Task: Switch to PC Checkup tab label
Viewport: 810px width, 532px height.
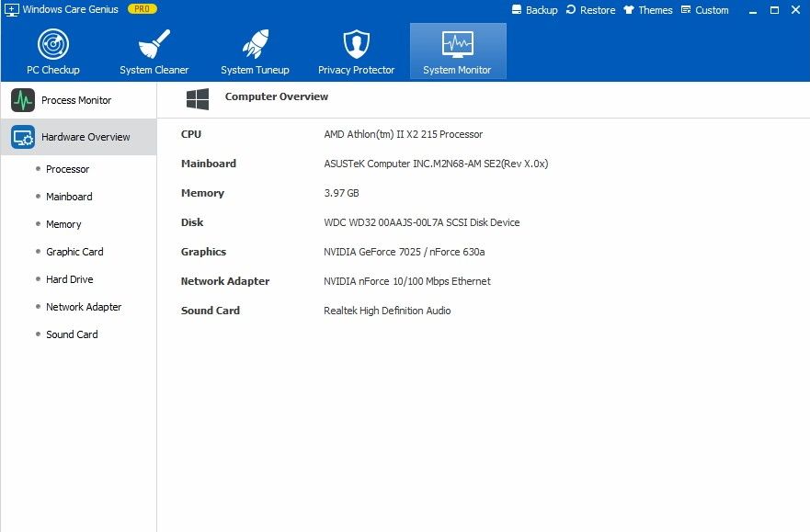Action: 53,70
